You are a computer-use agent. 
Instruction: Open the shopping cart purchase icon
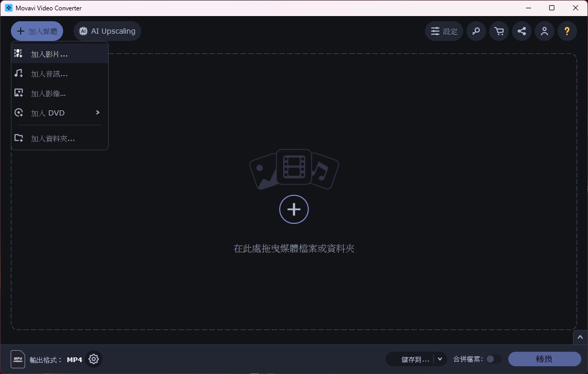(499, 31)
